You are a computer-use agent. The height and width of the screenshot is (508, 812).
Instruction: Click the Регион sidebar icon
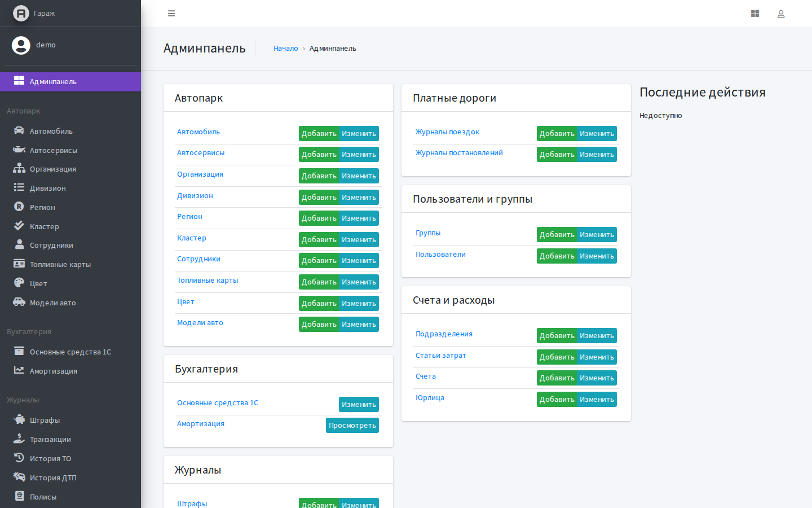(19, 207)
